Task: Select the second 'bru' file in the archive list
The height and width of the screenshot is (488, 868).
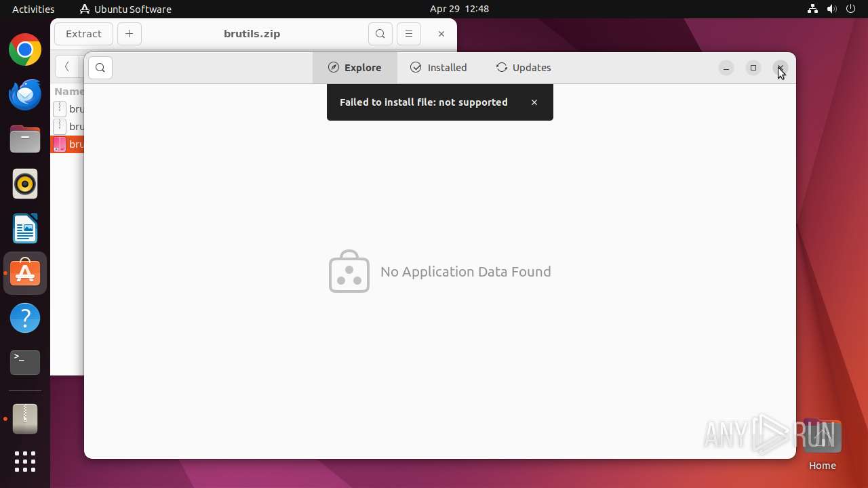Action: (68, 127)
